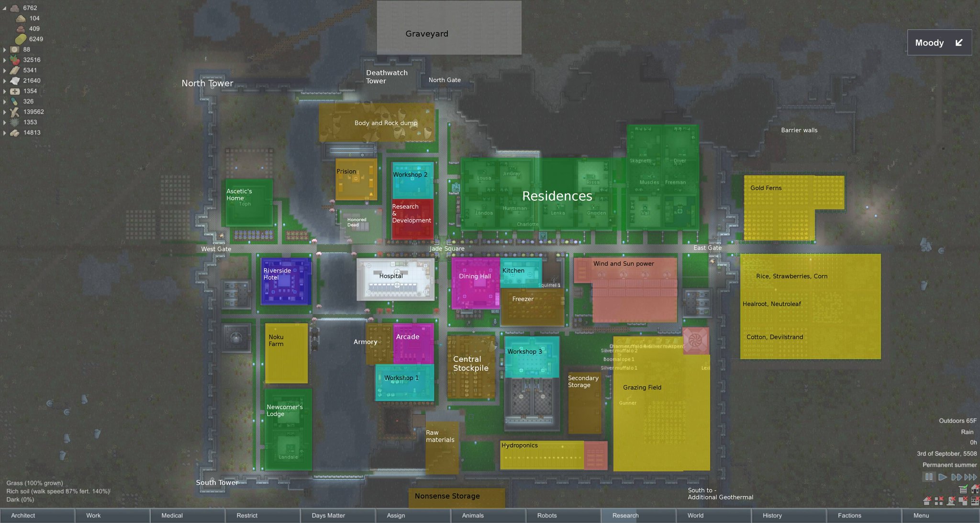
Task: Expand the 139562 resource category
Action: pos(4,112)
